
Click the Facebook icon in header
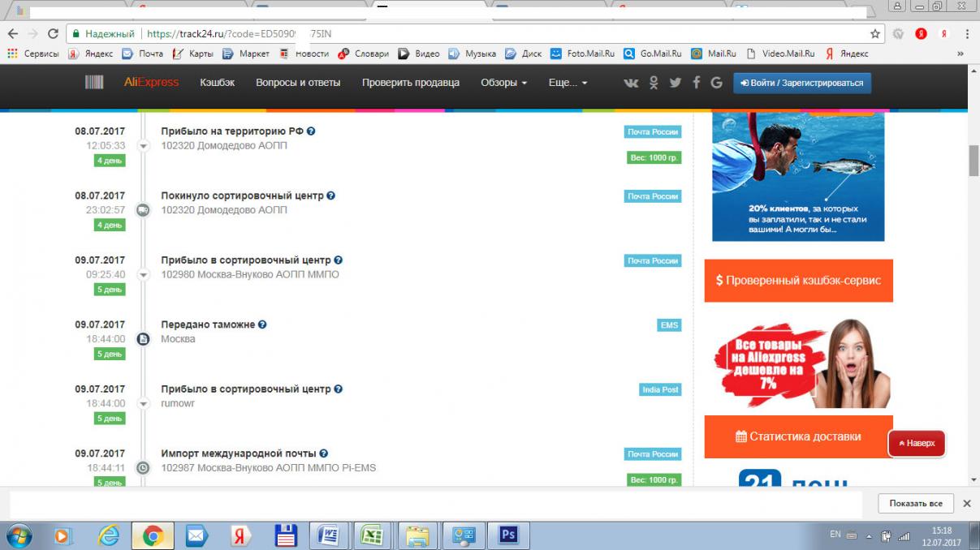(x=696, y=83)
